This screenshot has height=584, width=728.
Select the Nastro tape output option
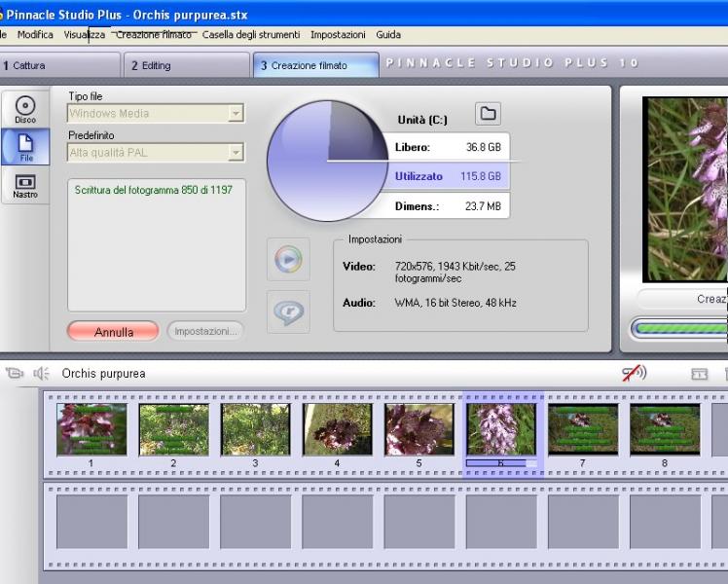[x=25, y=186]
